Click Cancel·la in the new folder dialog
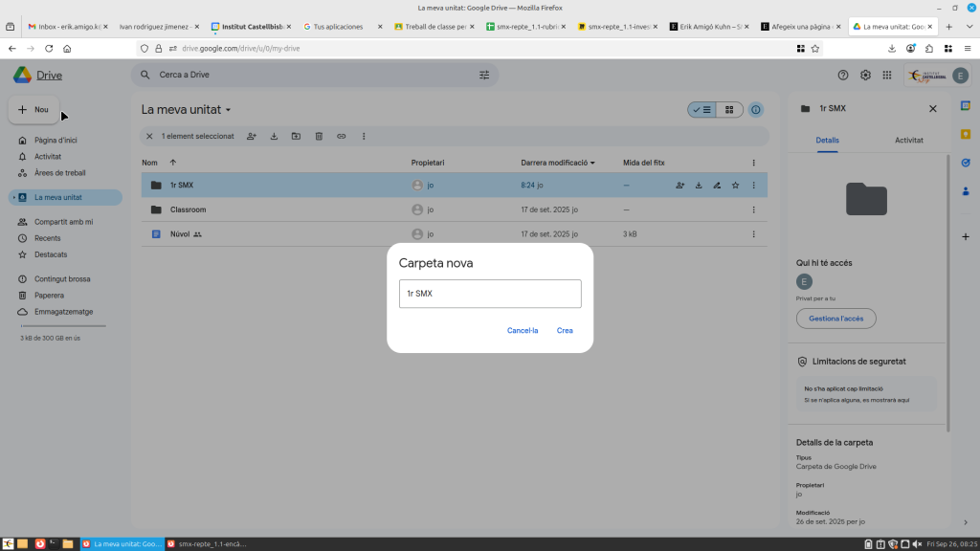 tap(523, 331)
